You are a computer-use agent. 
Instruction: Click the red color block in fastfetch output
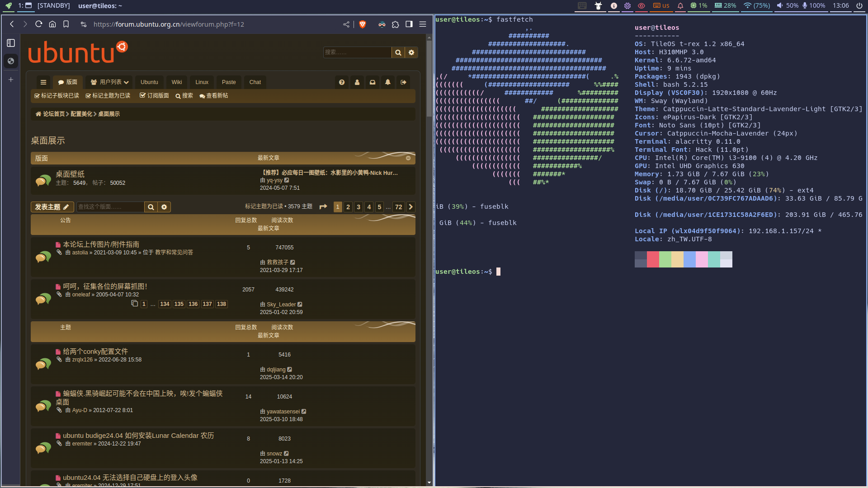pos(653,259)
